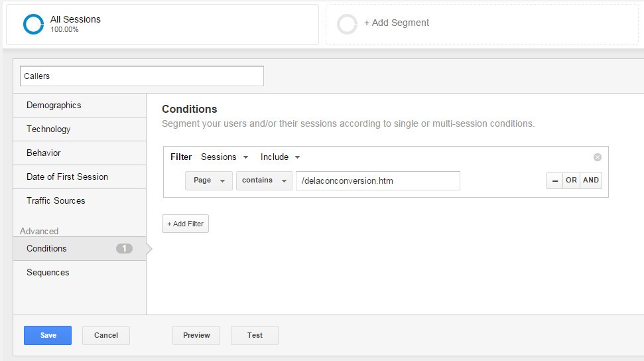Click the Conditions count badge
Image resolution: width=644 pixels, height=361 pixels.
(x=124, y=248)
